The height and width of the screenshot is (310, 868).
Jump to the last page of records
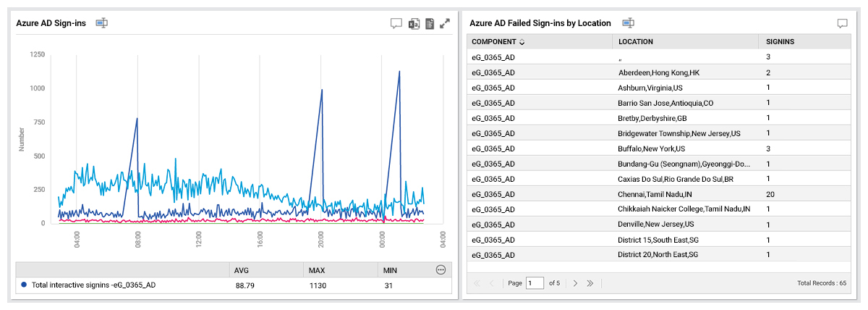(x=590, y=283)
